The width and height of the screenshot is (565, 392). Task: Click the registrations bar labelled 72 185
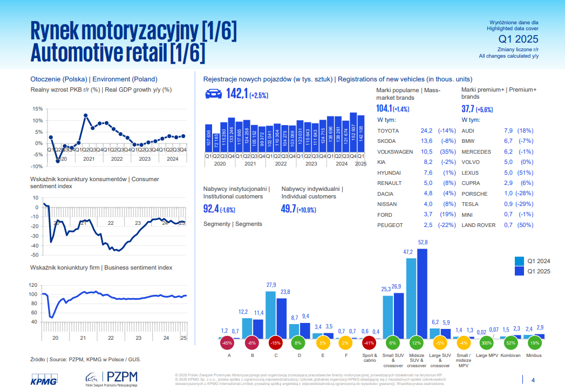216,143
